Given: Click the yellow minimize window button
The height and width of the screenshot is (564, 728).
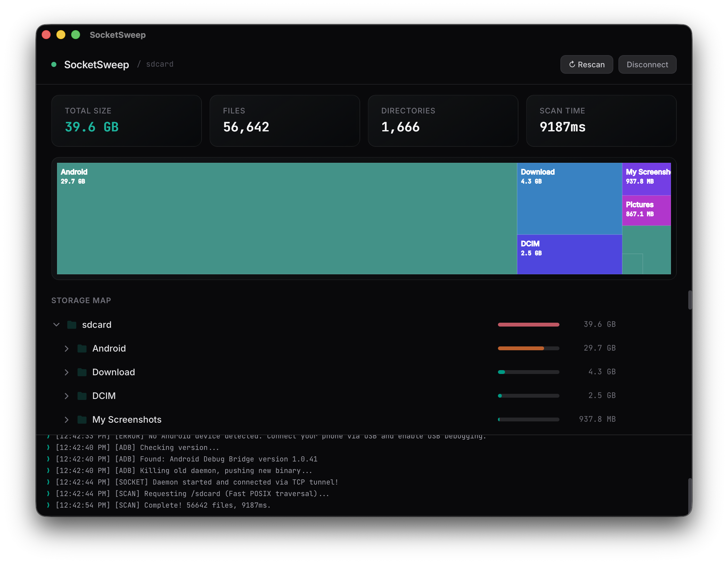Looking at the screenshot, I should (61, 35).
